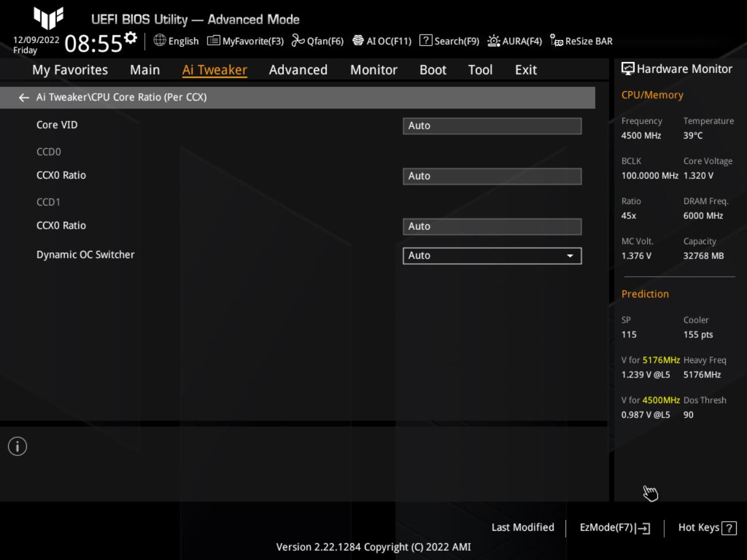Click the Search(F9) label
The image size is (747, 560).
[457, 41]
